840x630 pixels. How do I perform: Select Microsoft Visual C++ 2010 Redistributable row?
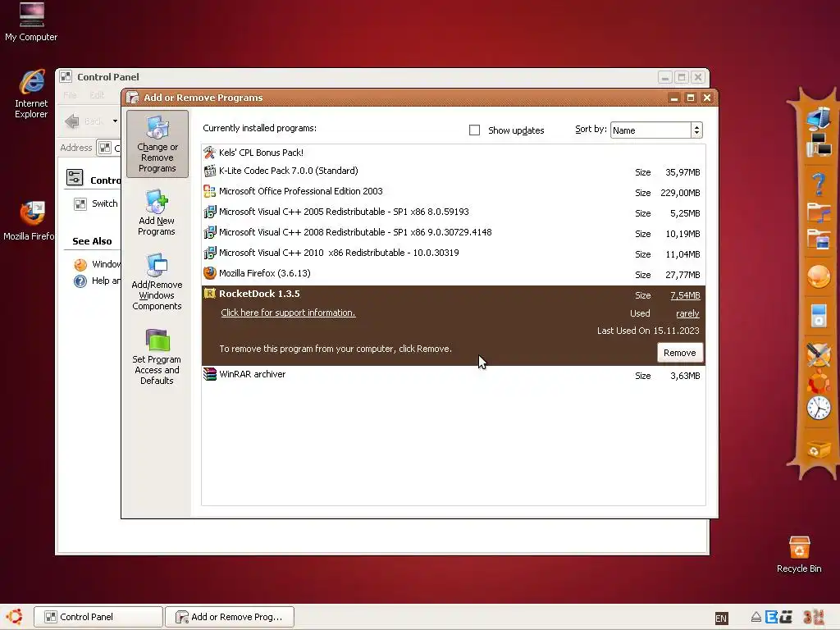[x=453, y=253]
